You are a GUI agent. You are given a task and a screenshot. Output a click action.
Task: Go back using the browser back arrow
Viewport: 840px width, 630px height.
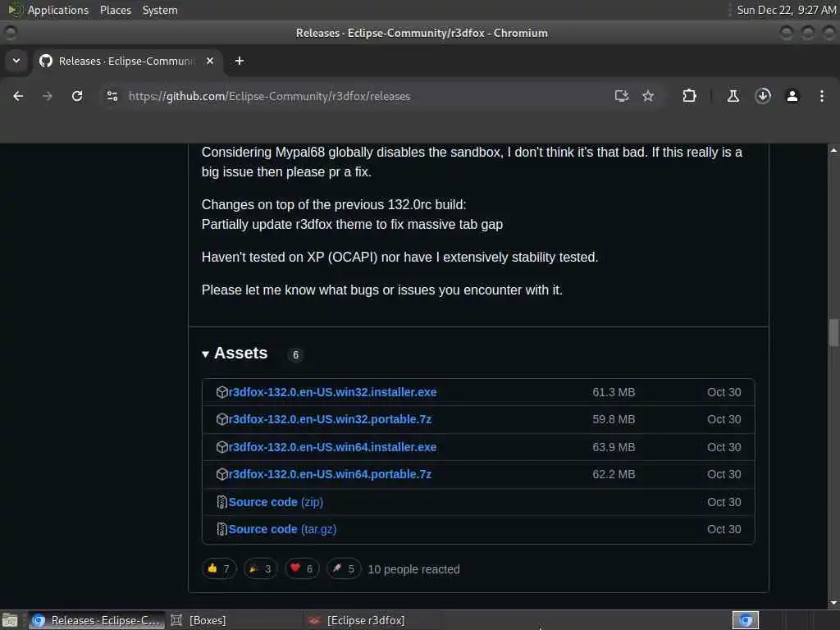tap(18, 96)
